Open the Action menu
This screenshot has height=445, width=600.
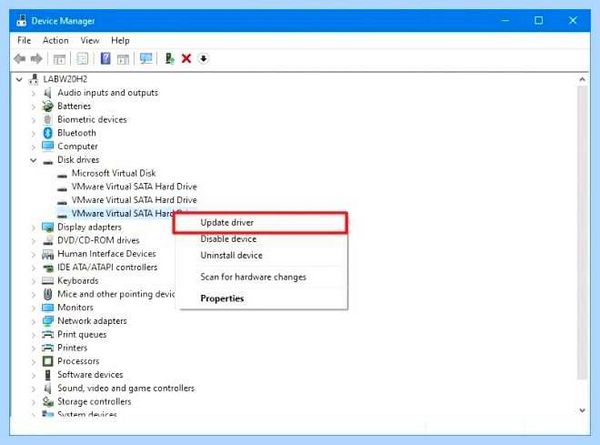click(55, 40)
